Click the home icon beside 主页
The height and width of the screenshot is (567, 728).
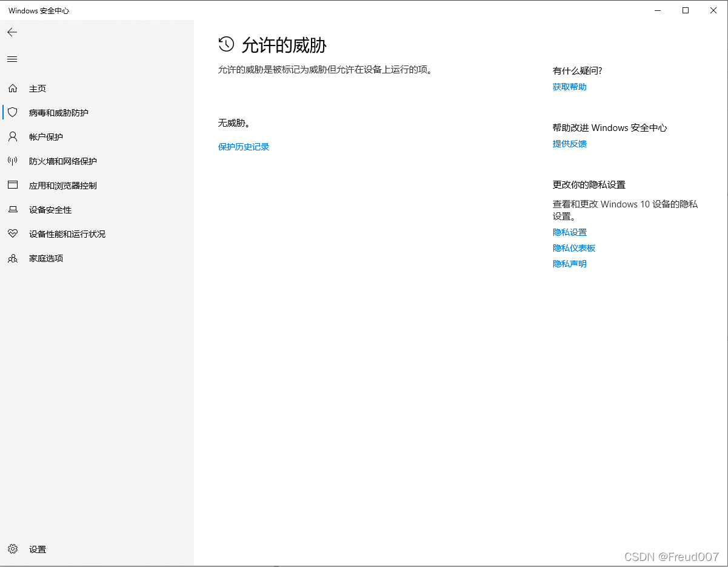pyautogui.click(x=13, y=89)
